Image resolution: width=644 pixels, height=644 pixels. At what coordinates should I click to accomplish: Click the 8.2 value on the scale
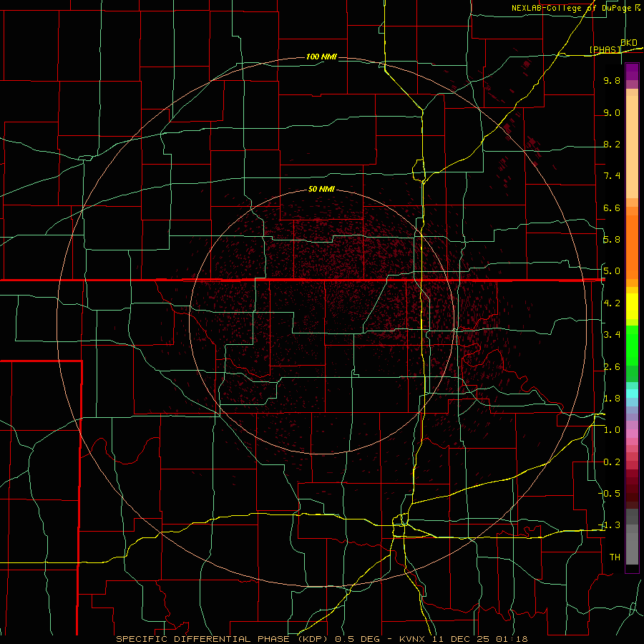pyautogui.click(x=612, y=144)
